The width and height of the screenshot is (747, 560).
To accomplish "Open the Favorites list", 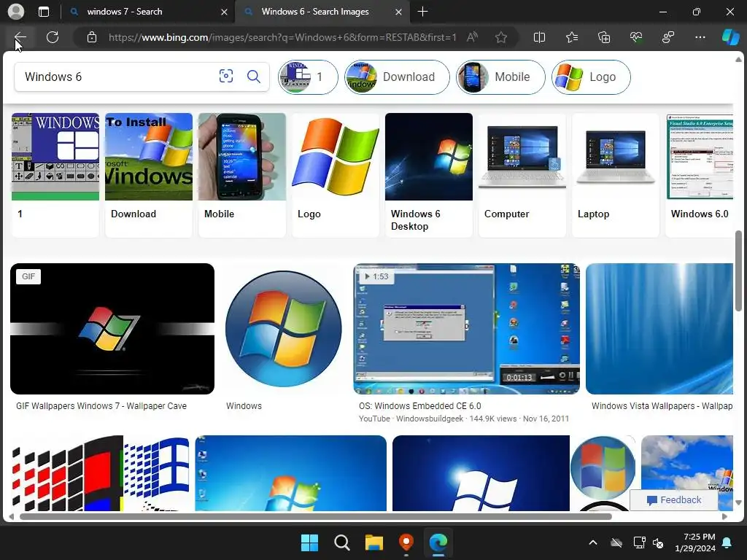I will click(572, 37).
